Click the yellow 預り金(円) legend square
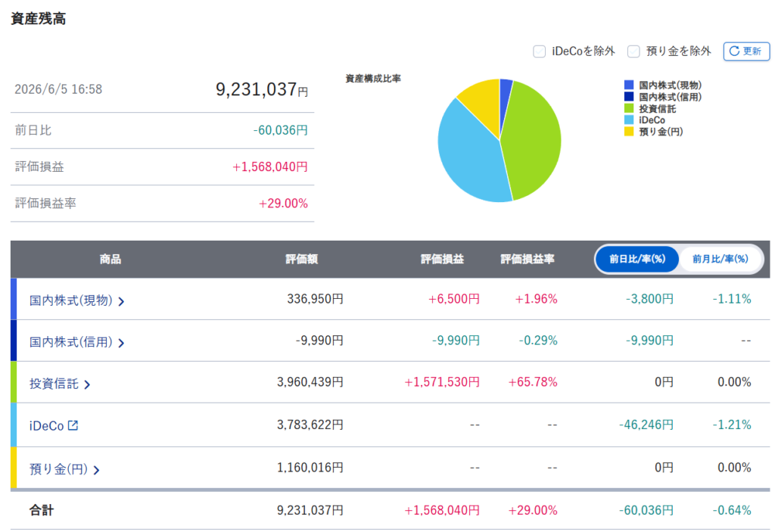Image resolution: width=775 pixels, height=532 pixels. coord(629,132)
